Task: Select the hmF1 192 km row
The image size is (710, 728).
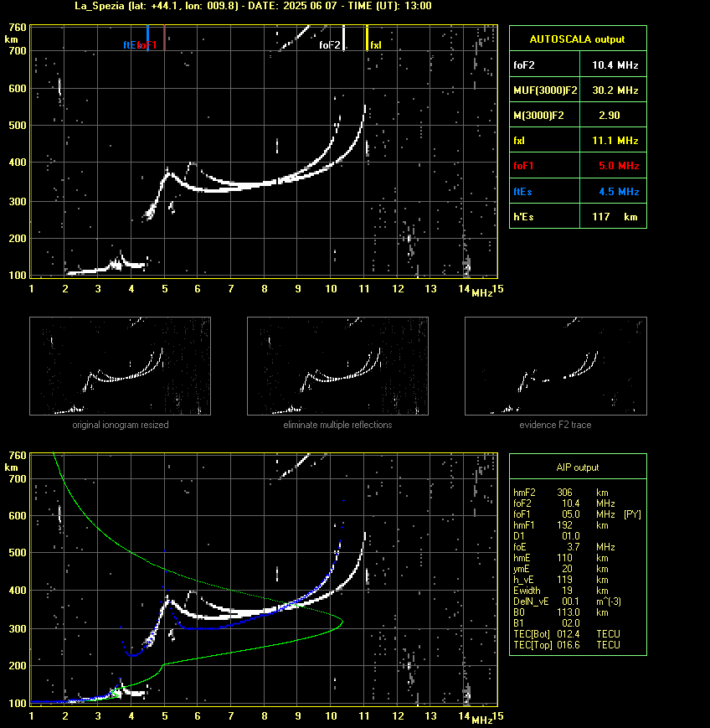Action: pyautogui.click(x=562, y=525)
